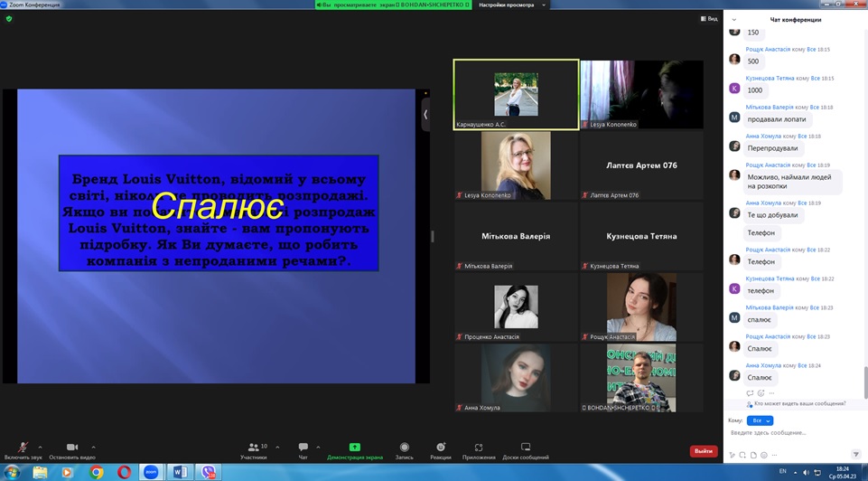The height and width of the screenshot is (481, 868).
Task: Click Кто может видеть ваши сообщения link
Action: (x=800, y=404)
